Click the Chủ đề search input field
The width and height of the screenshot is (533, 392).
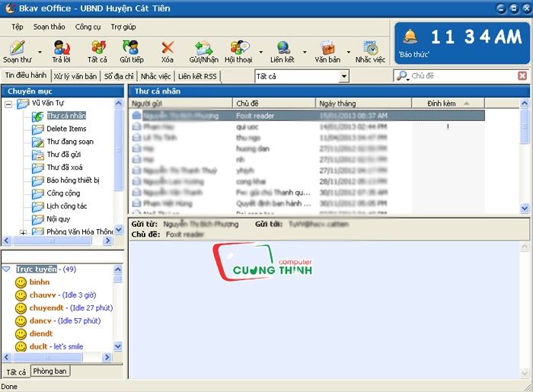(463, 76)
